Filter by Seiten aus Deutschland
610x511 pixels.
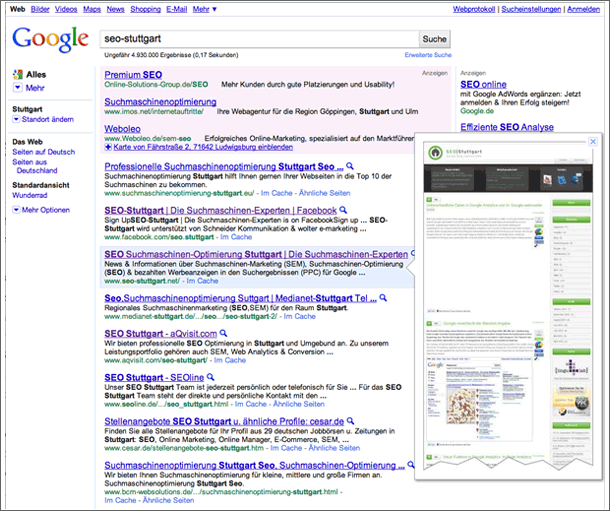click(x=35, y=166)
